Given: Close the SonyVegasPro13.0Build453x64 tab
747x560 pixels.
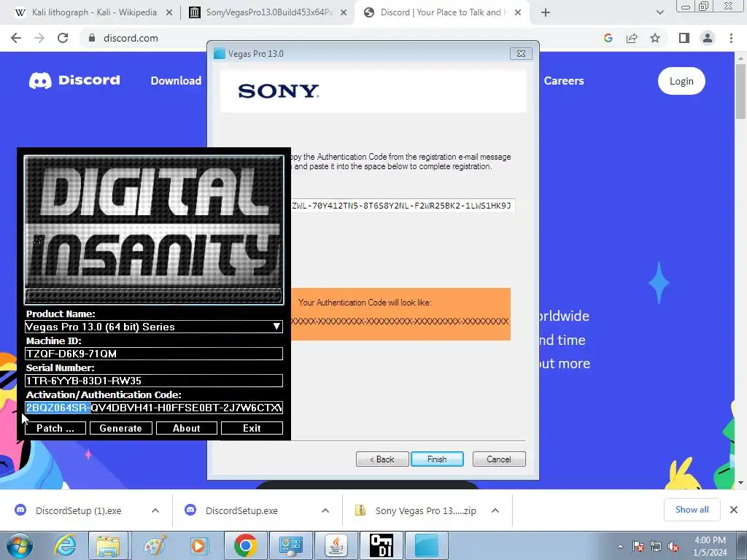Looking at the screenshot, I should [x=344, y=13].
